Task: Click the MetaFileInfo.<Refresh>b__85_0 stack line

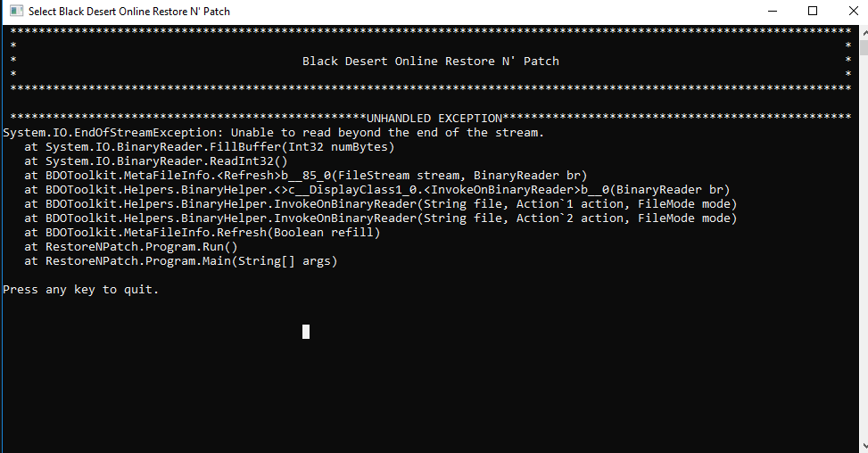Action: point(305,175)
